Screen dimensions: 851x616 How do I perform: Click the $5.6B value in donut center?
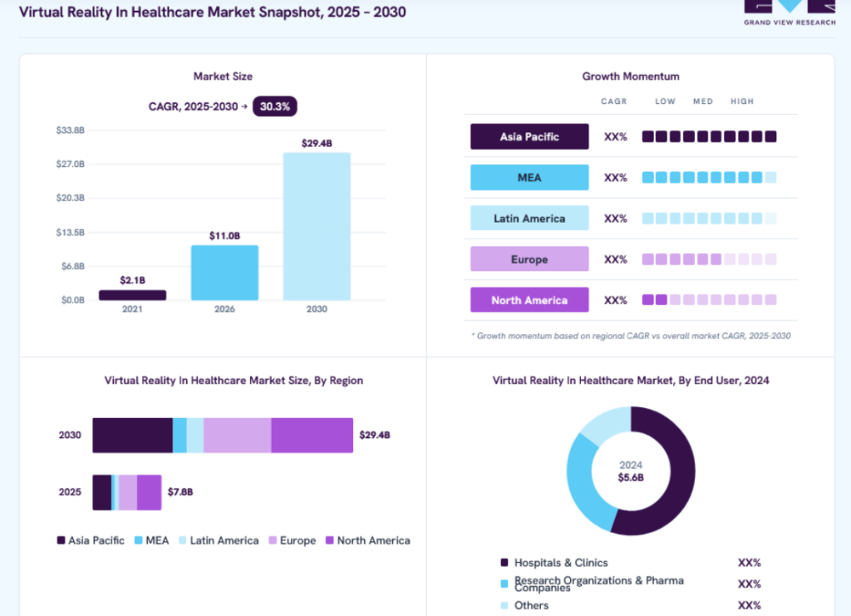click(631, 478)
